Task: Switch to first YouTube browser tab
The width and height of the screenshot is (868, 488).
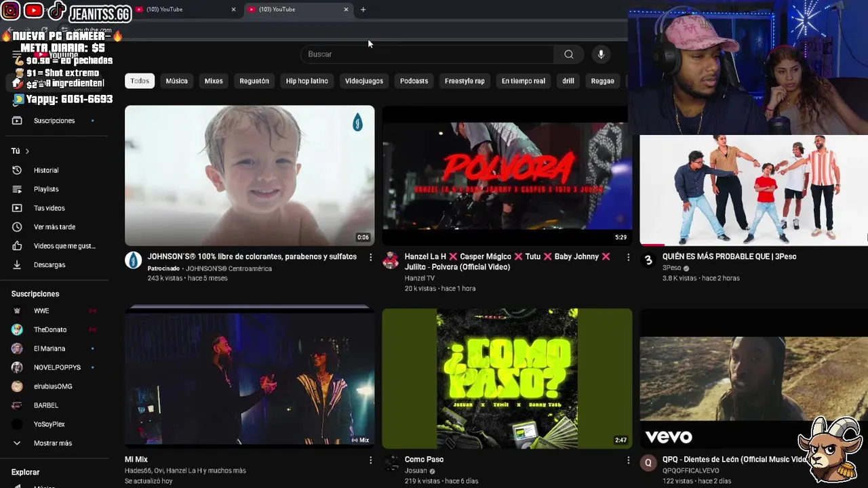Action: coord(183,9)
